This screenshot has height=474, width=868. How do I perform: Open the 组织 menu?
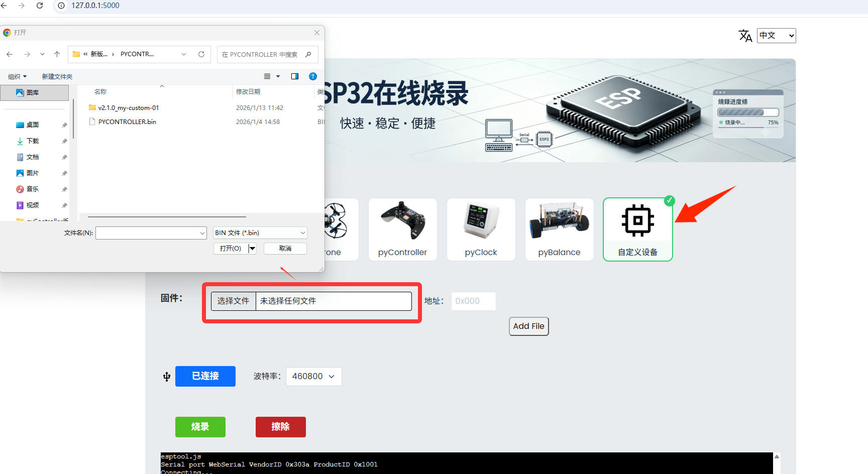point(17,76)
